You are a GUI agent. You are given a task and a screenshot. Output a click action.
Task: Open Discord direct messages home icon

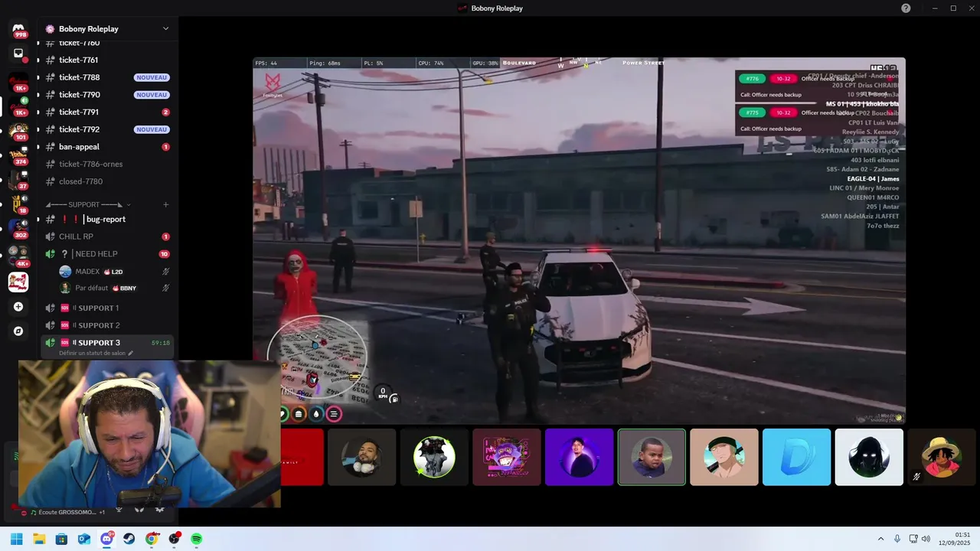[18, 30]
